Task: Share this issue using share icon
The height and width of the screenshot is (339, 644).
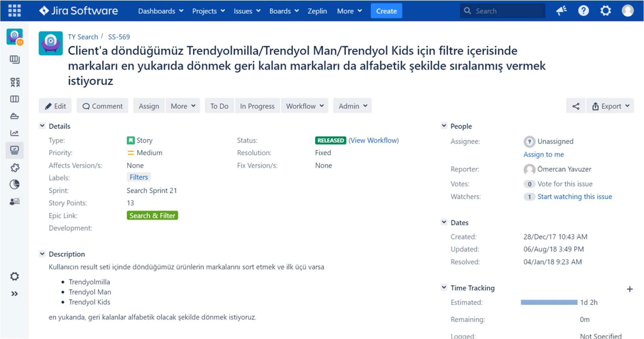Action: [576, 106]
